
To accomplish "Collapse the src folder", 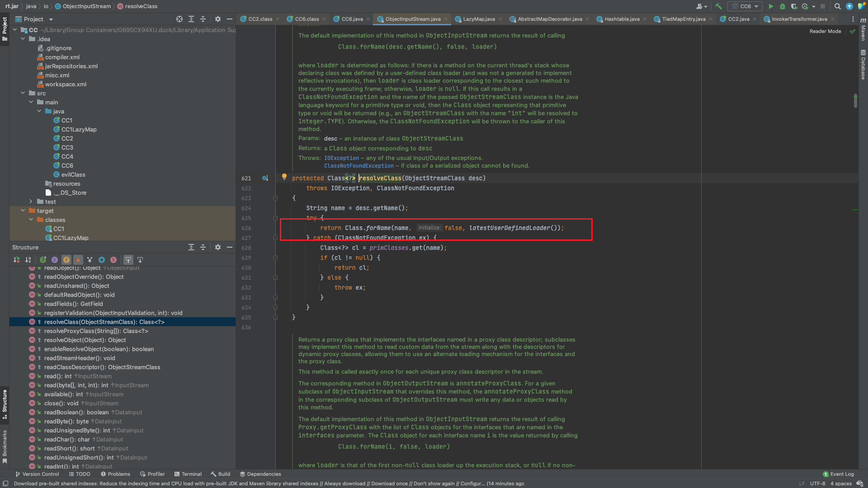I will pyautogui.click(x=23, y=93).
